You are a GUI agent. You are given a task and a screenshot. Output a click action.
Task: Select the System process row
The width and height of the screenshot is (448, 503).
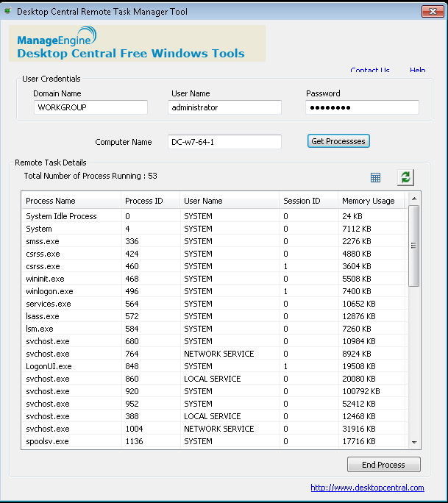point(214,229)
